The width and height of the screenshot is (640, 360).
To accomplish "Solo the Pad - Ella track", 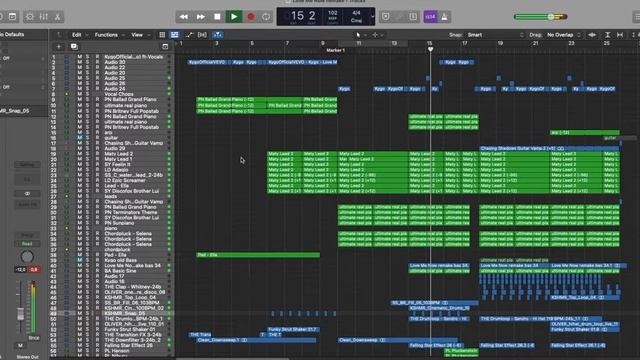I will [x=87, y=255].
